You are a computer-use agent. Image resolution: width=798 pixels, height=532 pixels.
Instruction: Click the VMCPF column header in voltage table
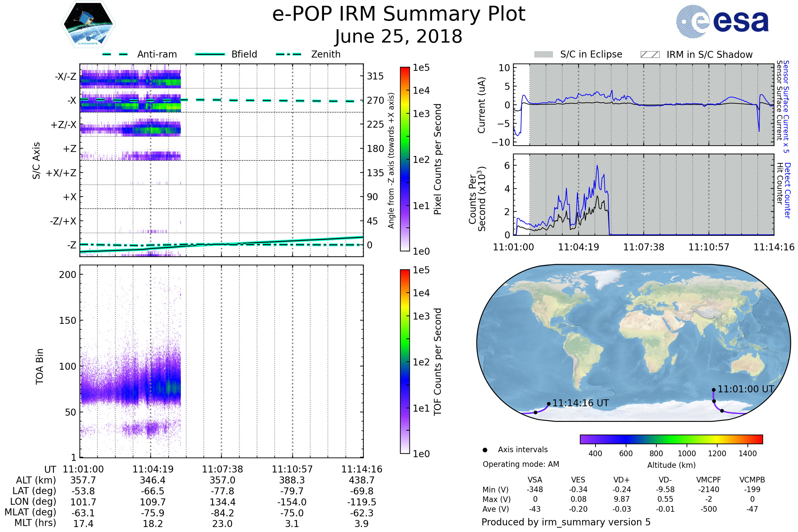(709, 480)
